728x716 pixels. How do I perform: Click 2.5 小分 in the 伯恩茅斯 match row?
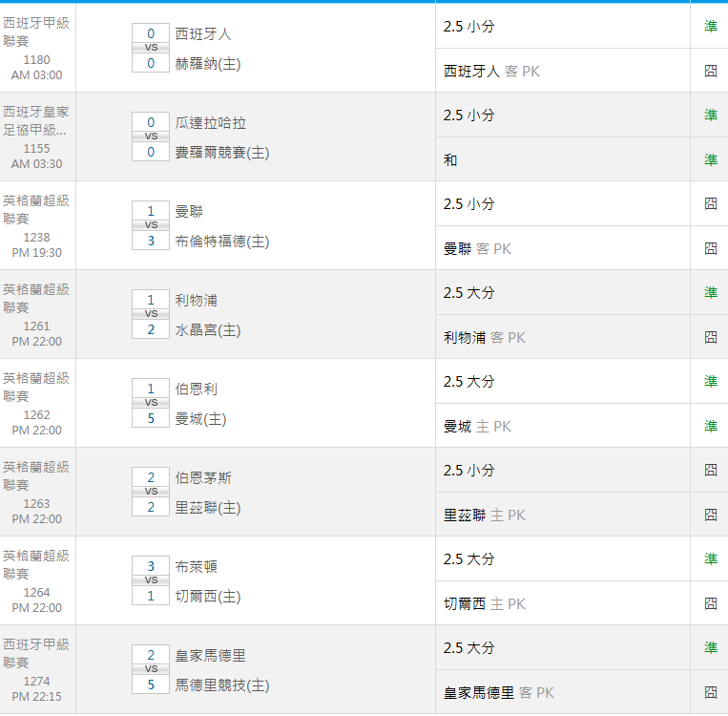tap(469, 470)
